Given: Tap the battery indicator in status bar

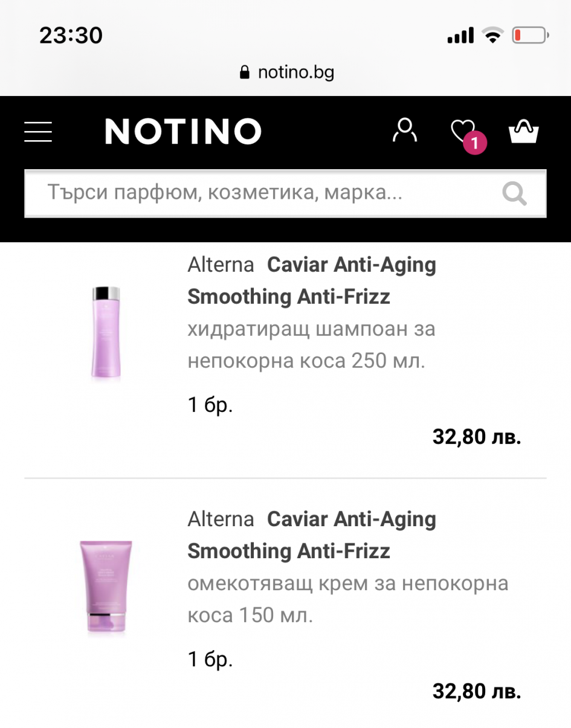Looking at the screenshot, I should click(x=530, y=36).
